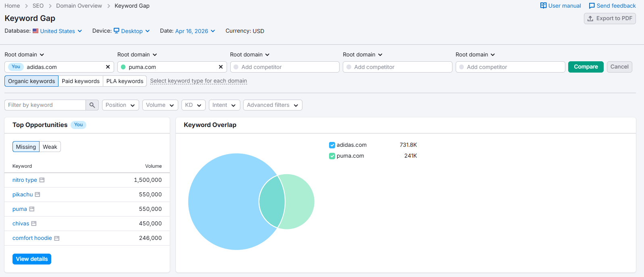Uncheck the adidas.com legend checkbox

click(x=332, y=145)
